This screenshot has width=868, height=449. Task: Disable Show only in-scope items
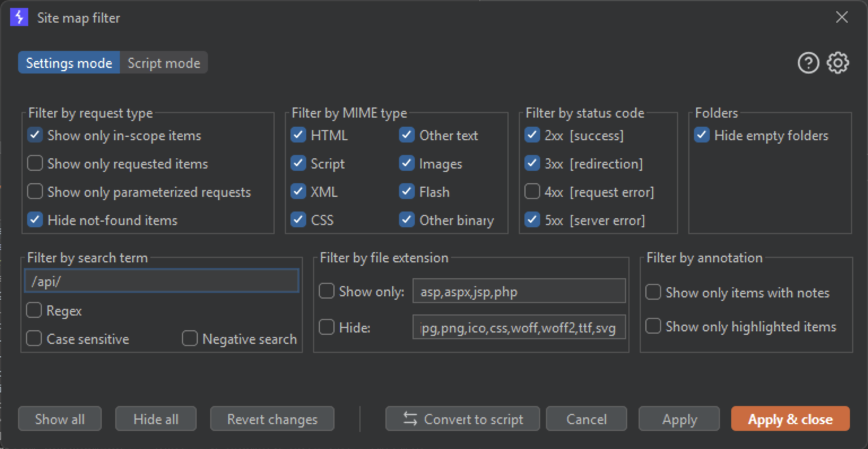(35, 135)
